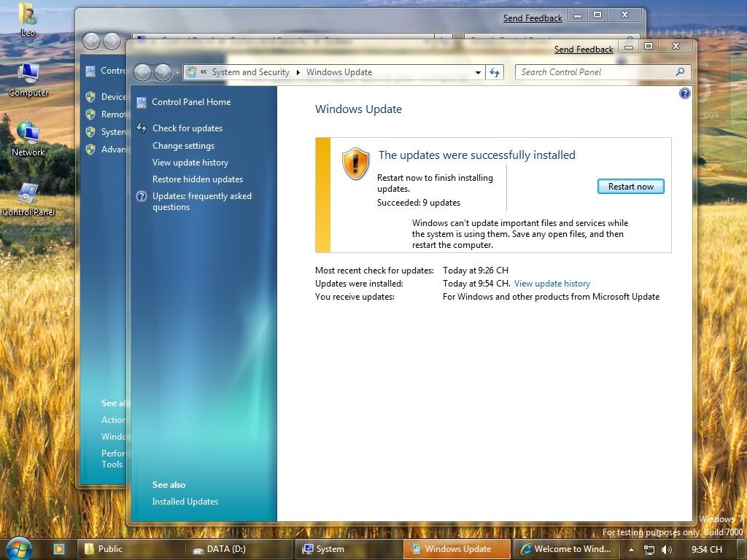The image size is (747, 560).
Task: Open Updates: frequently asked questions link
Action: tap(202, 201)
